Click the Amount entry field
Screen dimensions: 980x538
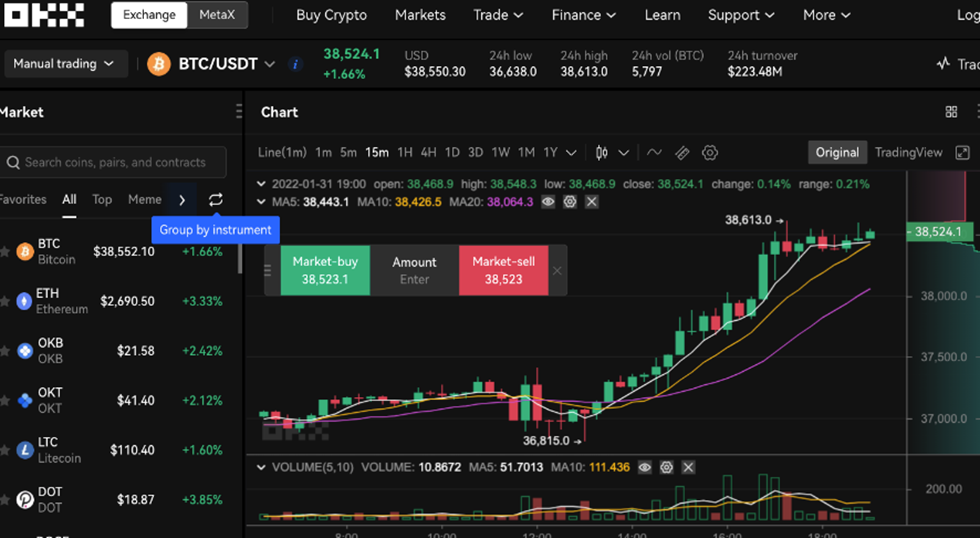coord(414,270)
